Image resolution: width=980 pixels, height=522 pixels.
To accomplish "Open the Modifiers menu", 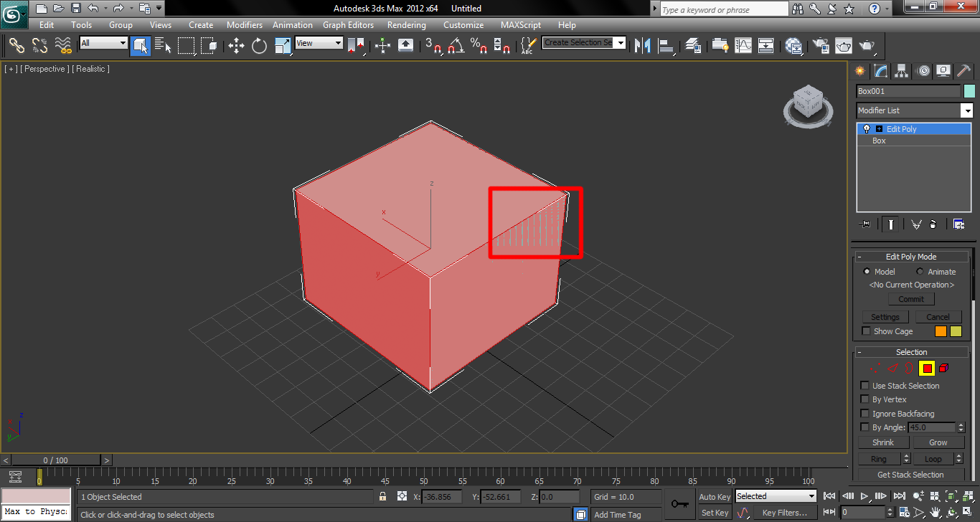I will click(x=245, y=25).
